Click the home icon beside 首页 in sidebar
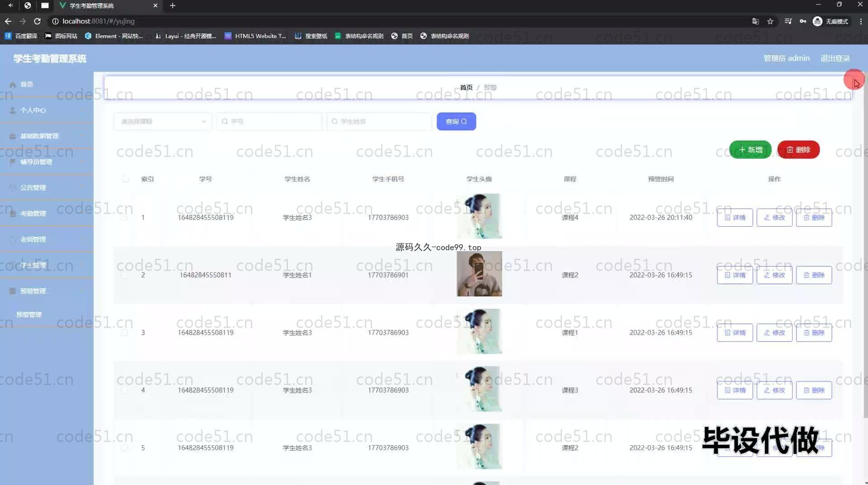 (13, 85)
